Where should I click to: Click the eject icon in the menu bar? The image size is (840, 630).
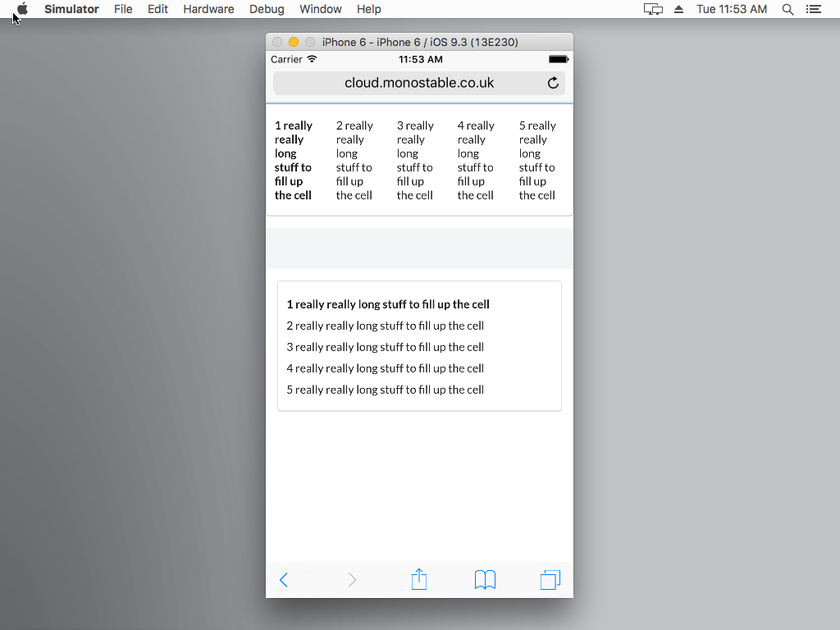[x=678, y=9]
